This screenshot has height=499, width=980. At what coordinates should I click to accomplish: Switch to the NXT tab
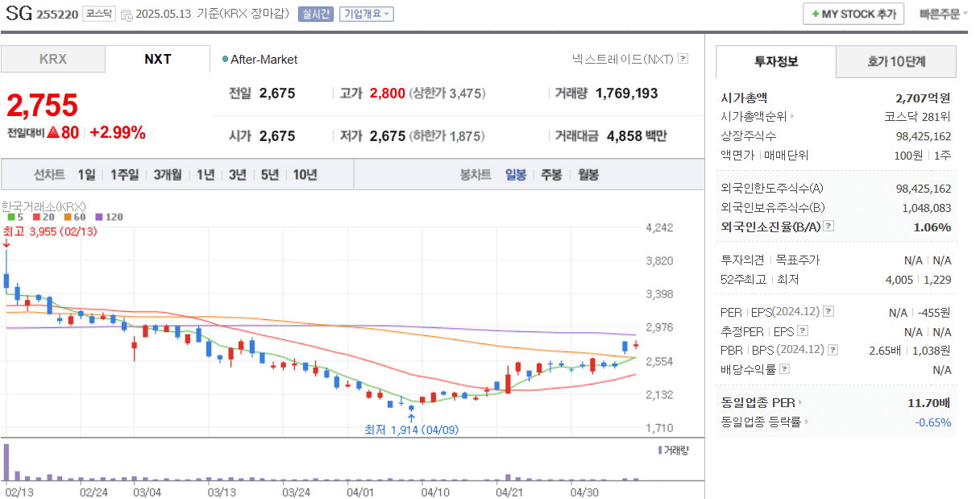(x=158, y=60)
